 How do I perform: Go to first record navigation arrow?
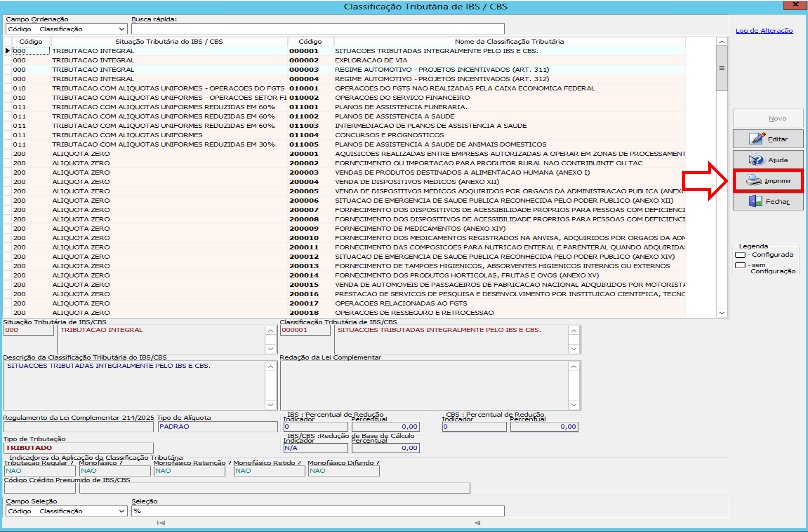coord(161,523)
